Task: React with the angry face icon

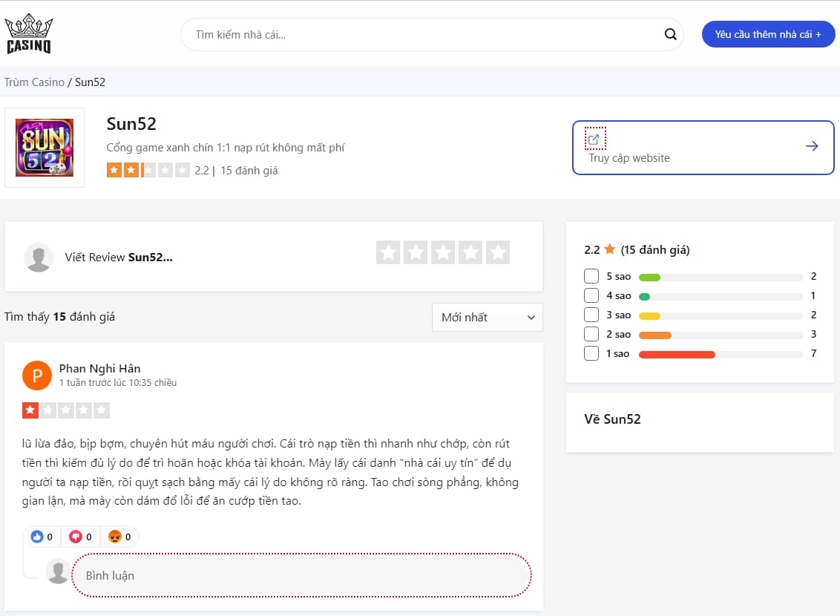Action: coord(114,536)
